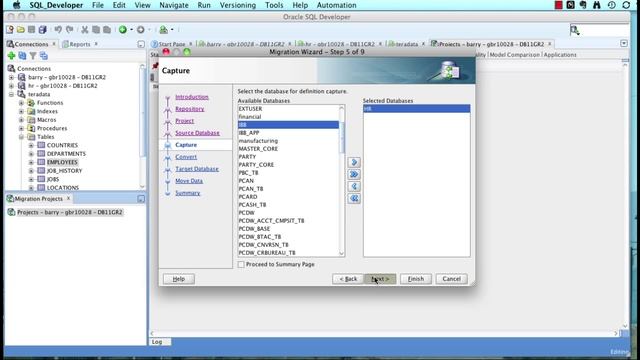Collapse the Tables tree node
The width and height of the screenshot is (640, 360).
[x=21, y=137]
